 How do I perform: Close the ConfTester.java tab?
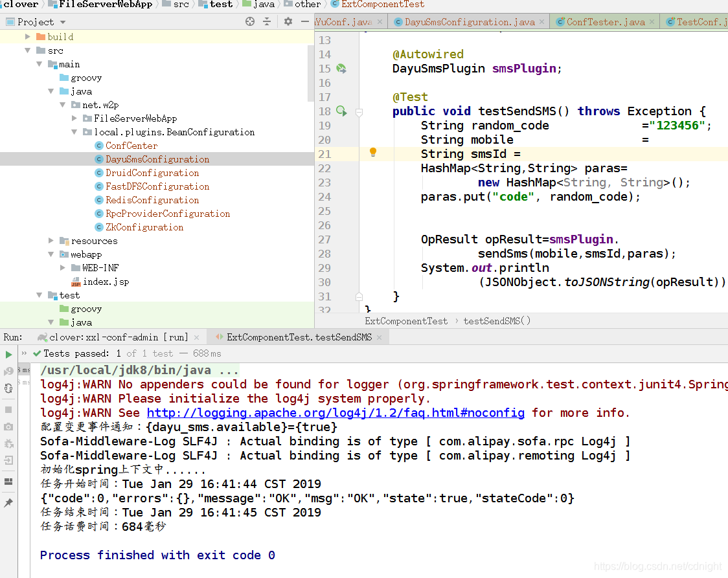pos(652,22)
